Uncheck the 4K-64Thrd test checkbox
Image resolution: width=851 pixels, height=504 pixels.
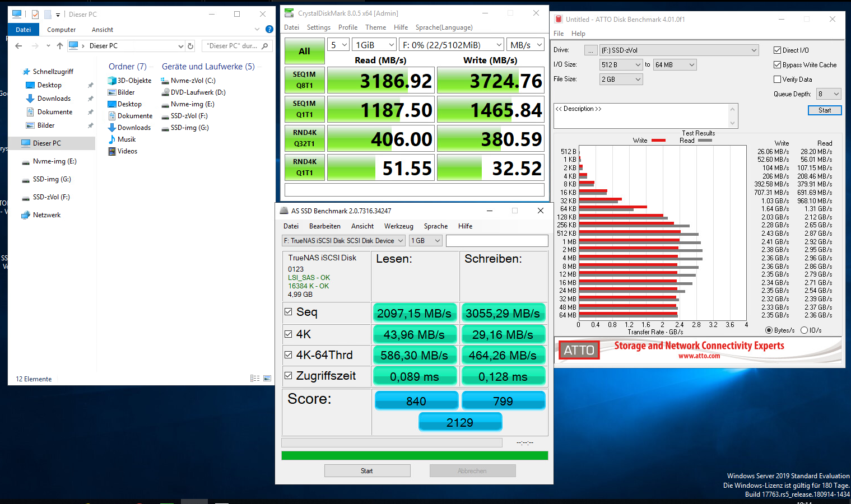[x=288, y=355]
